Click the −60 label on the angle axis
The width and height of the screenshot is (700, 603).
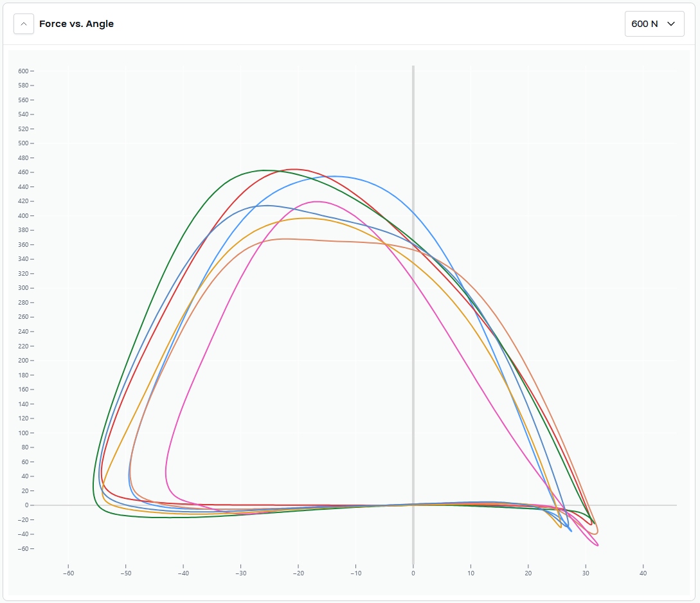[x=67, y=573]
